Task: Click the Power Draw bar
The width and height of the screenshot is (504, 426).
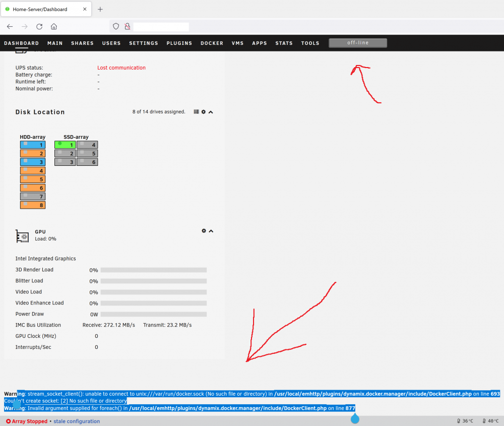Action: click(x=154, y=314)
